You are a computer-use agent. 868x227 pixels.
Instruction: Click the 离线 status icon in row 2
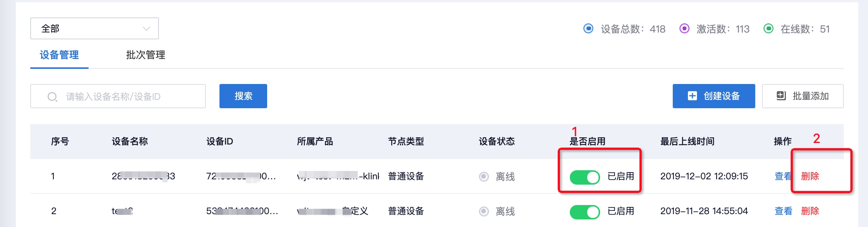coord(484,211)
